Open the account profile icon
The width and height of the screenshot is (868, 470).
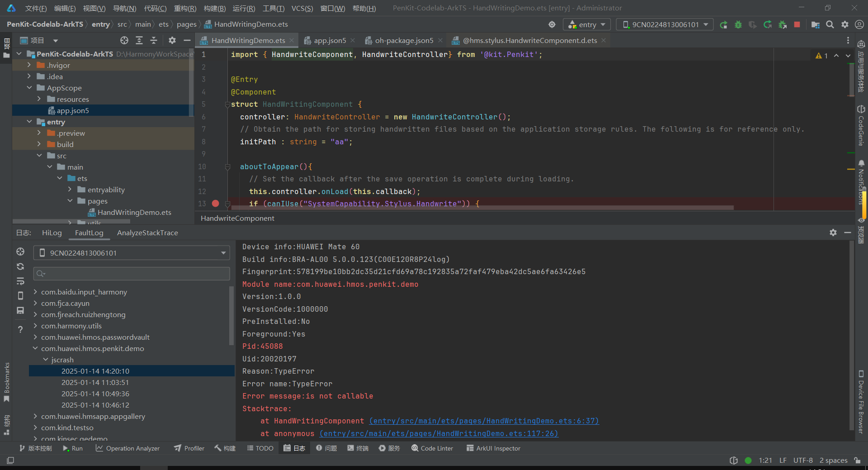[859, 24]
